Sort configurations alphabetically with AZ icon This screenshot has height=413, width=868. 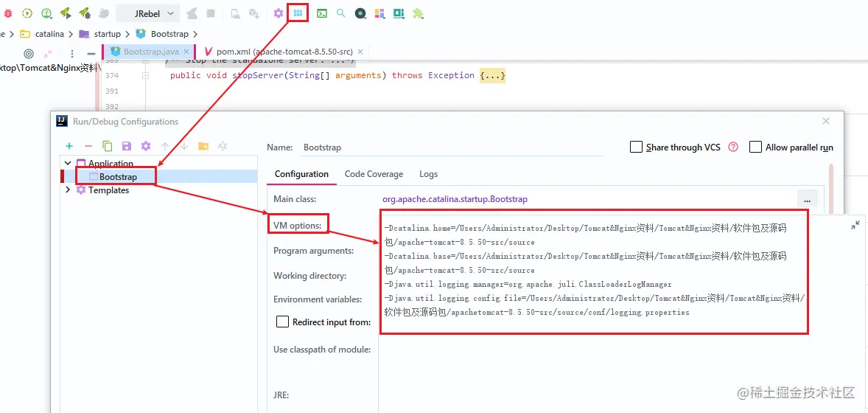coord(223,146)
